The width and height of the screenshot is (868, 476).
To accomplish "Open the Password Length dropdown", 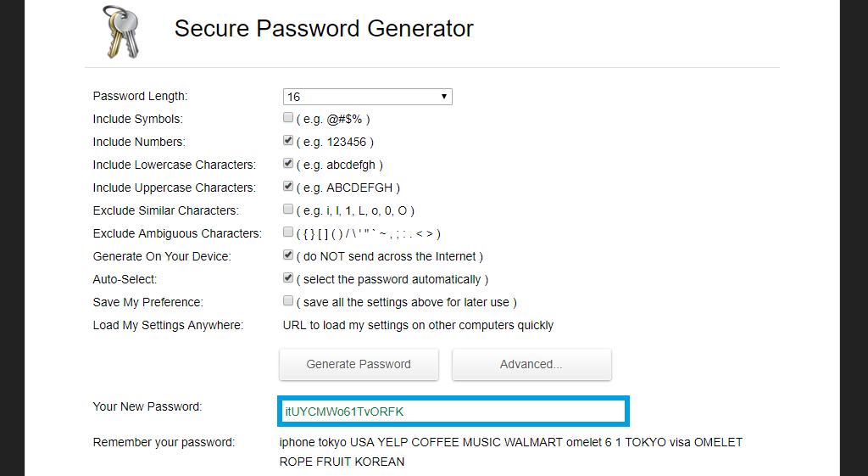I will pyautogui.click(x=367, y=97).
